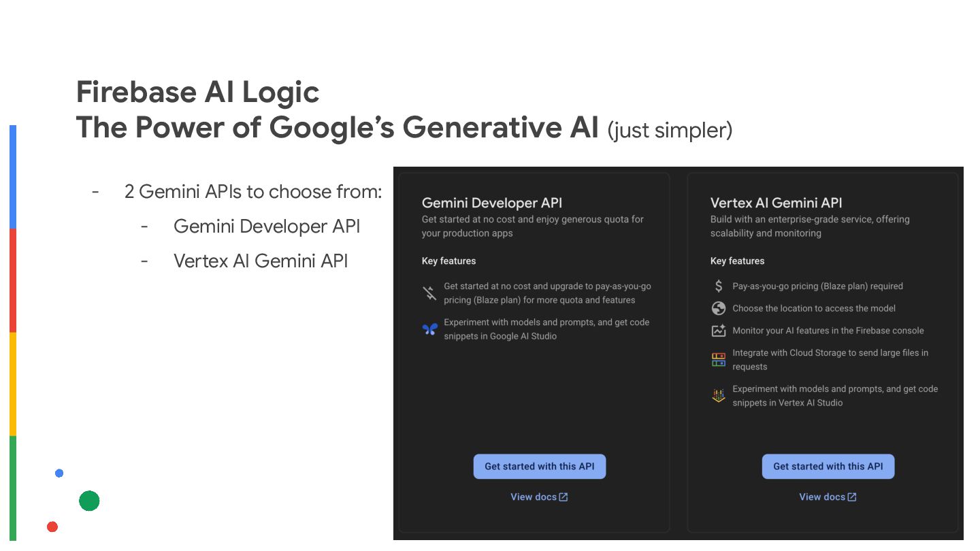980x551 pixels.
Task: Click 'Build with an enterprise-grade service' subtitle
Action: tap(810, 226)
